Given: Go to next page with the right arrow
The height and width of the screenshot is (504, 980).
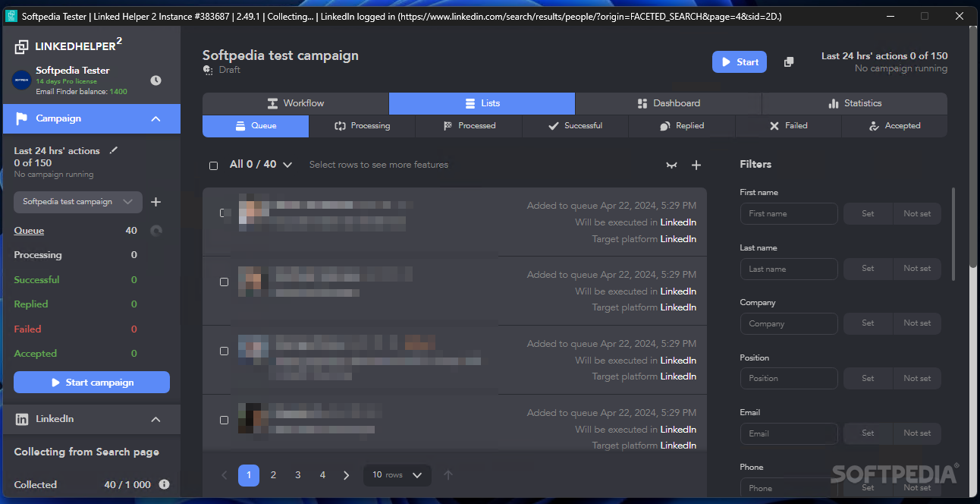Looking at the screenshot, I should tap(347, 475).
